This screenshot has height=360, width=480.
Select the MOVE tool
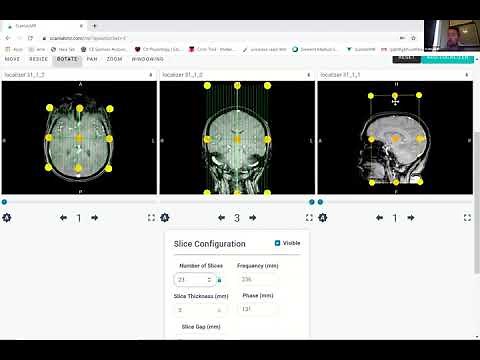click(x=12, y=59)
